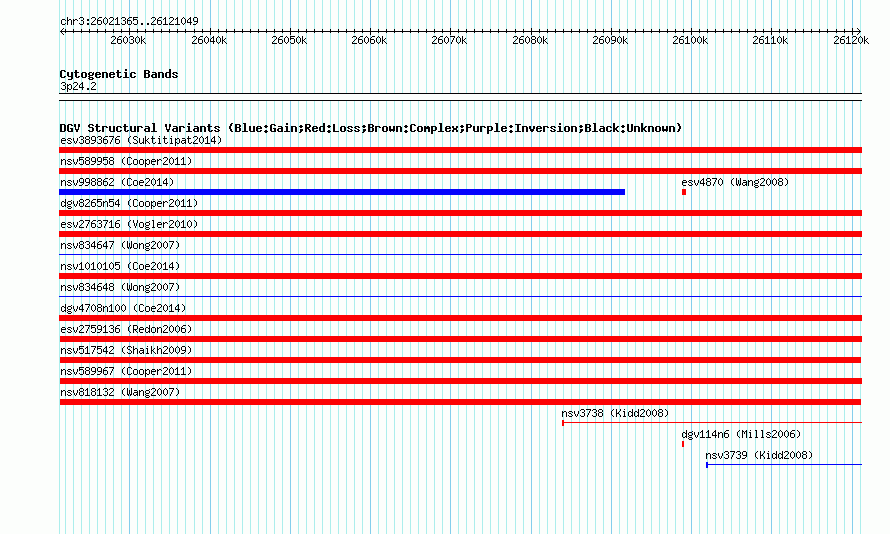Select the thin blue nsv834647 line
Screen dimensions: 890x534
pos(460,254)
